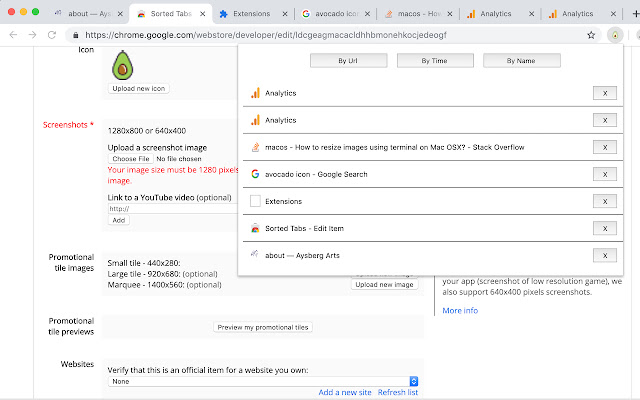Click the lock icon in the address bar
Screen dimensions: 640x400
(x=76, y=36)
